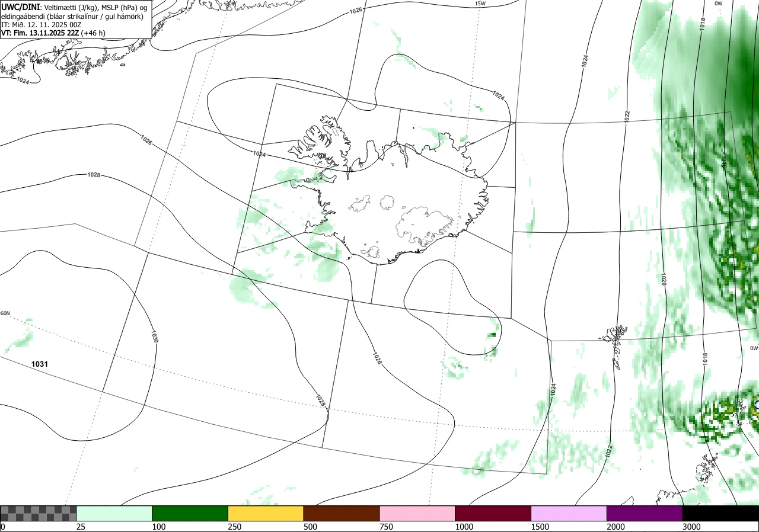Viewport: 759px width, 532px height.
Task: Click the light purple 1500–2000 legend swatch
Action: [569, 513]
